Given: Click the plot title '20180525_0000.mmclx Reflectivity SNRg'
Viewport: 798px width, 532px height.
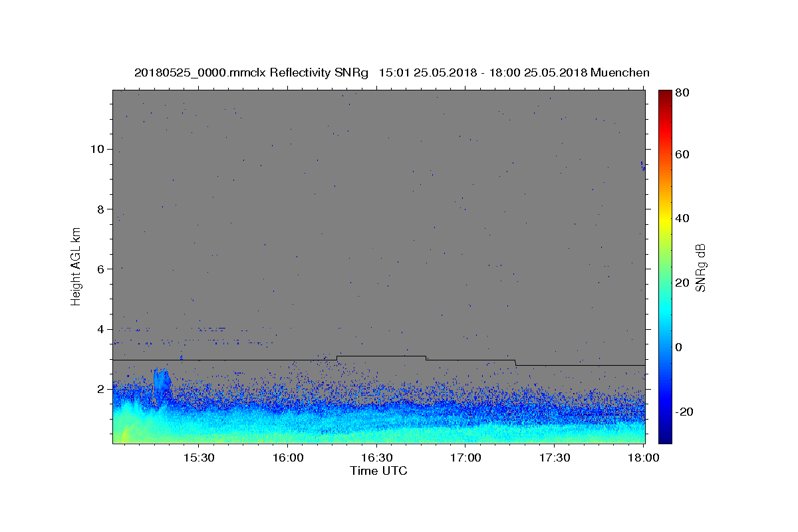Looking at the screenshot, I should click(x=251, y=72).
